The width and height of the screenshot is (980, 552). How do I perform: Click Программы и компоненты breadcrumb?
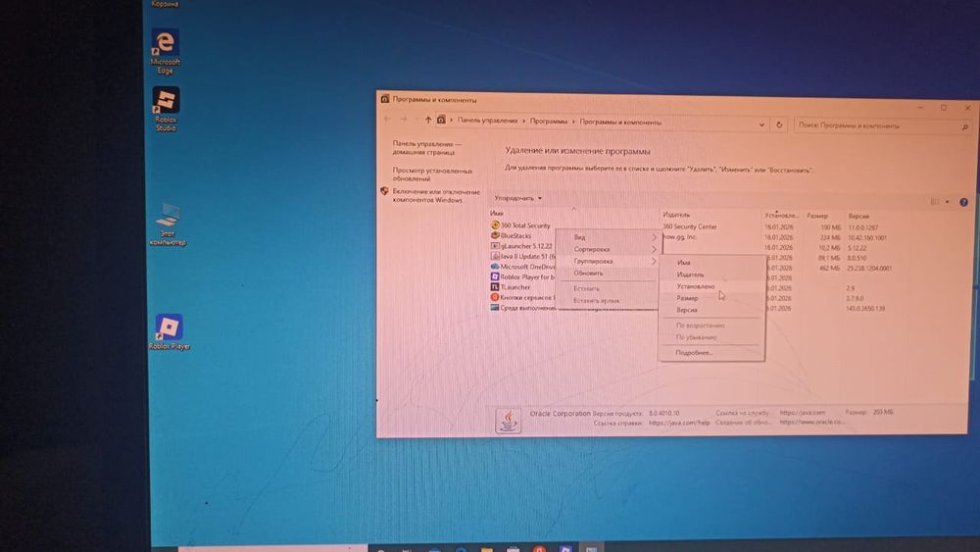tap(620, 123)
